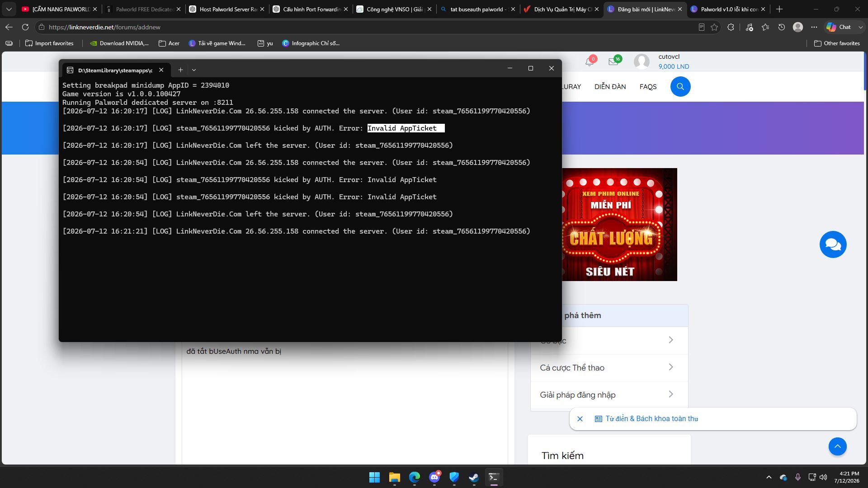Viewport: 868px width, 488px height.
Task: Click the blue search circle button
Action: (680, 86)
